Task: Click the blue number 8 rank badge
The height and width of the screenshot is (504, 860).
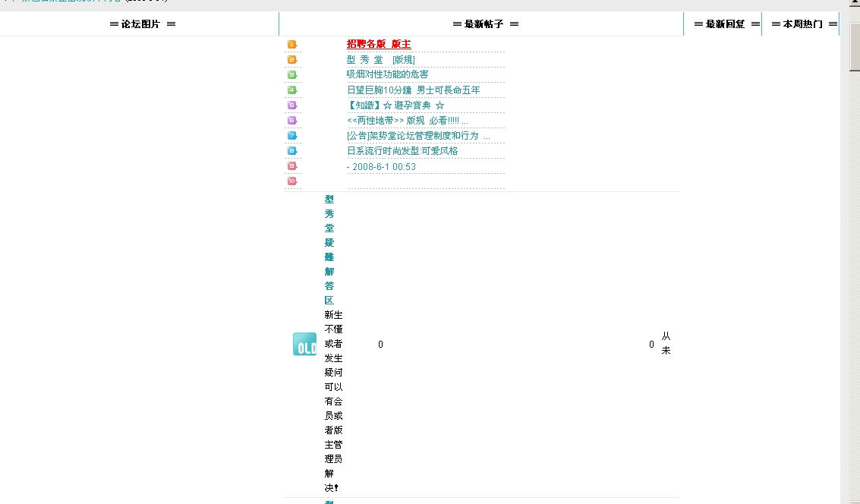Action: pyautogui.click(x=292, y=151)
